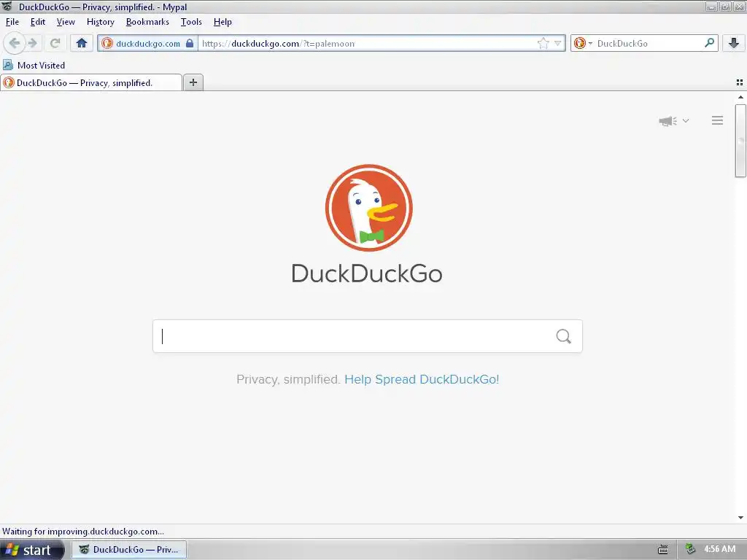Expand the chevron beside the megaphone
The width and height of the screenshot is (747, 560).
coord(686,121)
